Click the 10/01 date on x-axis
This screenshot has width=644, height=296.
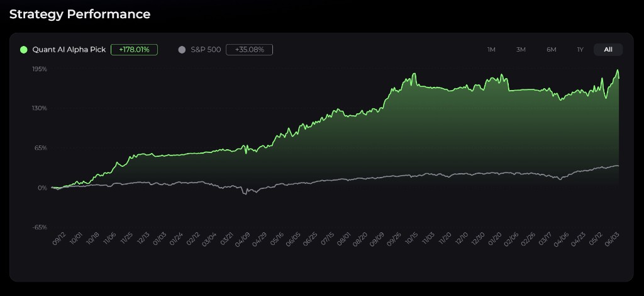coord(76,239)
